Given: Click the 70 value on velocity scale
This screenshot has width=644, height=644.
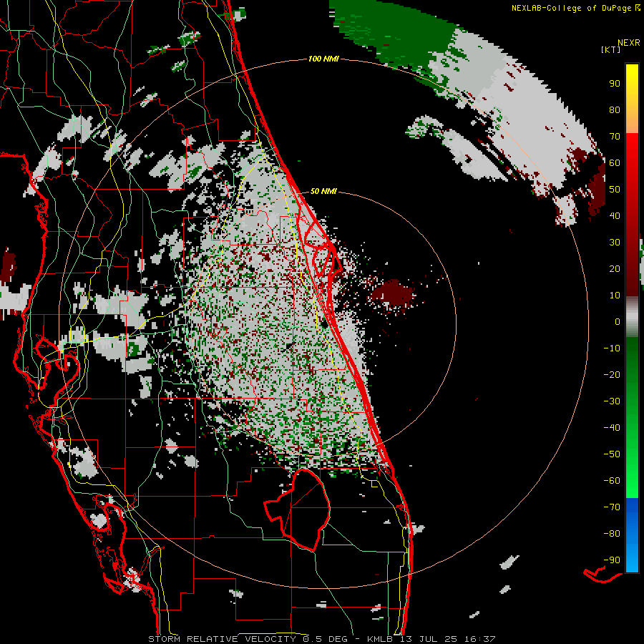Looking at the screenshot, I should click(x=615, y=137).
